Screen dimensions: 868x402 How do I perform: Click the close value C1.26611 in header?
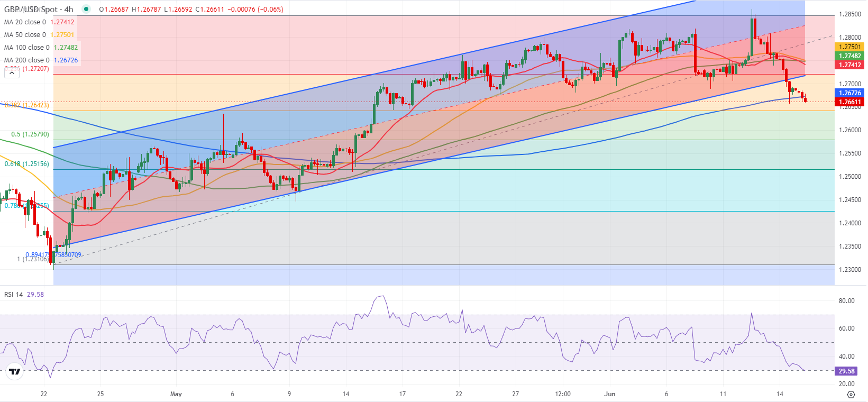(x=209, y=10)
